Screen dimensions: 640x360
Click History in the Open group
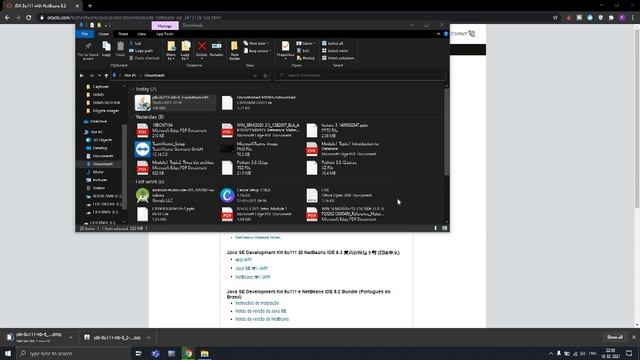[306, 58]
